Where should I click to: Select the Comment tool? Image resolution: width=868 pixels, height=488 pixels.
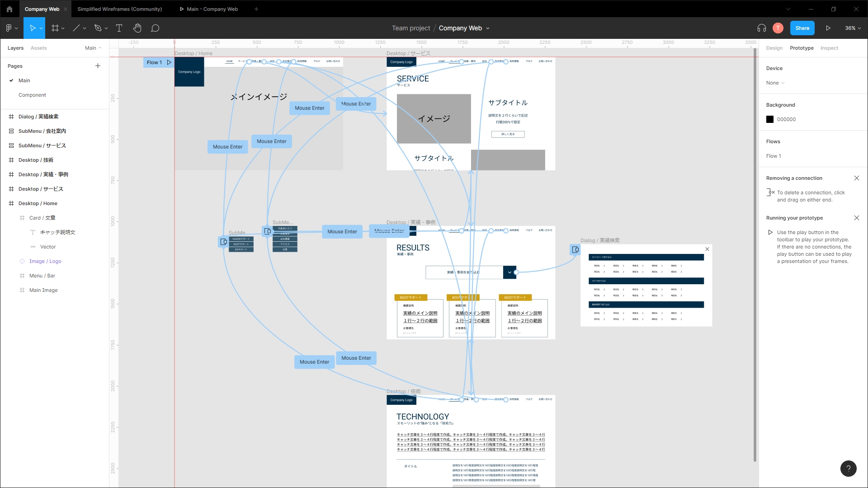(x=155, y=28)
